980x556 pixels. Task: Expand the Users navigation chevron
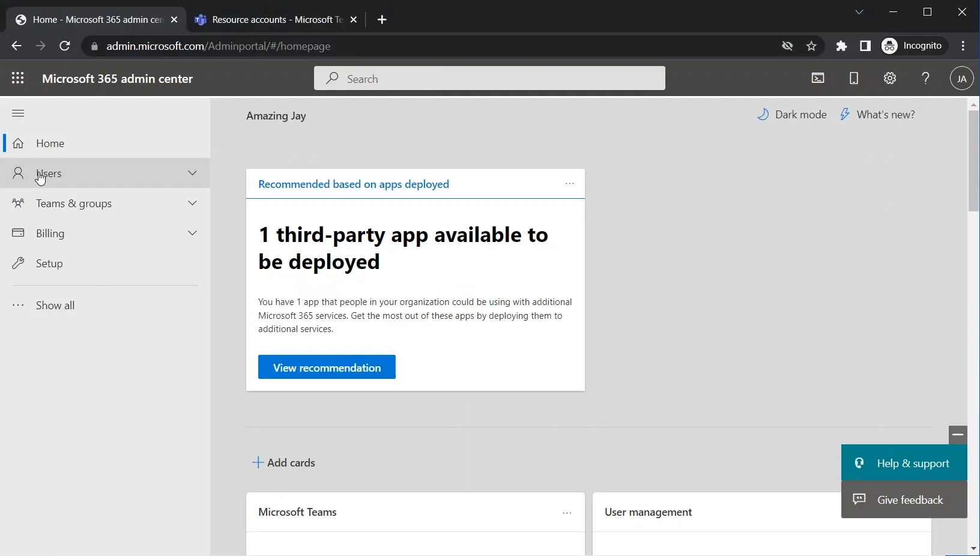(192, 174)
